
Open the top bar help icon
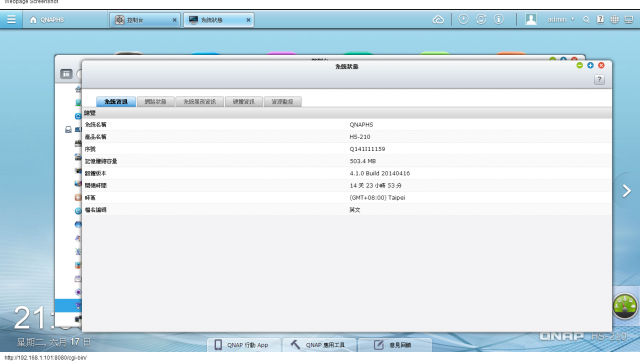[600, 19]
